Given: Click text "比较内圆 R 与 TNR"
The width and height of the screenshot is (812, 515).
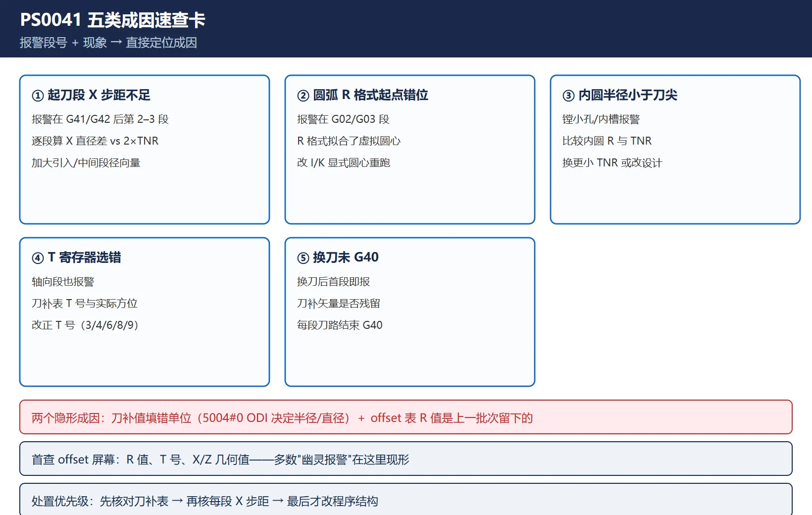Looking at the screenshot, I should click(x=607, y=141).
